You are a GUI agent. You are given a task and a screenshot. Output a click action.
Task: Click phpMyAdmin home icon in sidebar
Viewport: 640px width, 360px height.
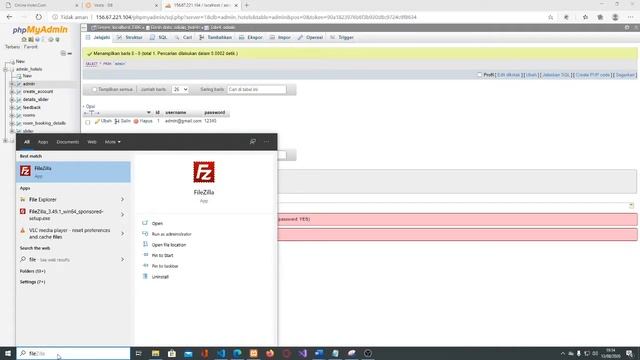24,40
